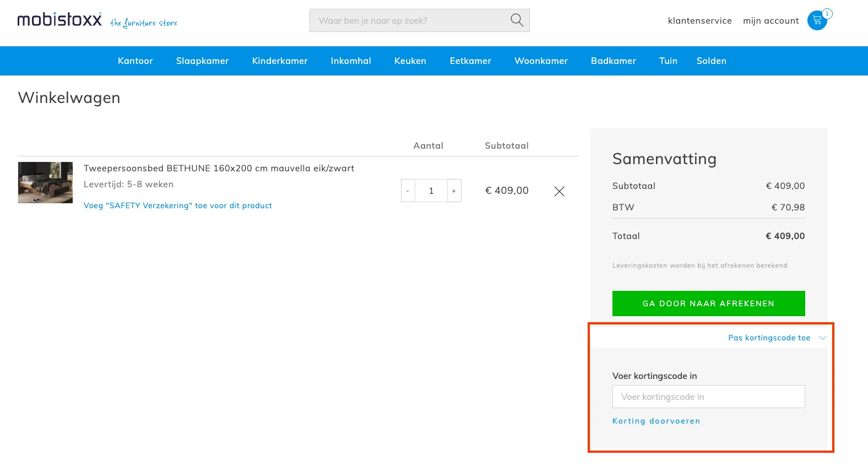
Task: Add SAFETY Verzekering to this product
Action: (177, 205)
